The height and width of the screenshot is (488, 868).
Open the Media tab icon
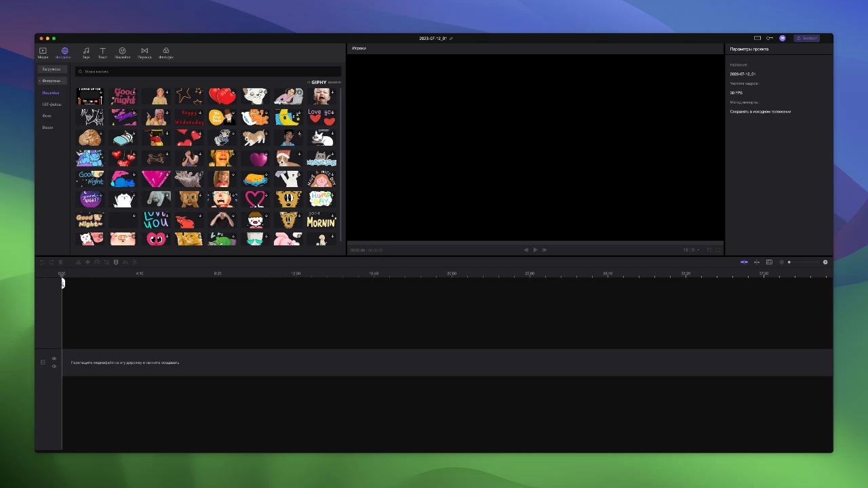coord(43,51)
